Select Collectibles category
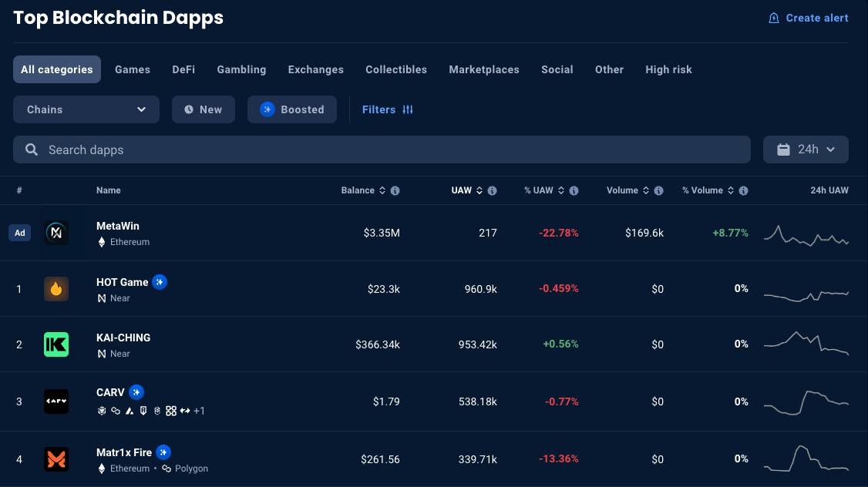 [395, 69]
